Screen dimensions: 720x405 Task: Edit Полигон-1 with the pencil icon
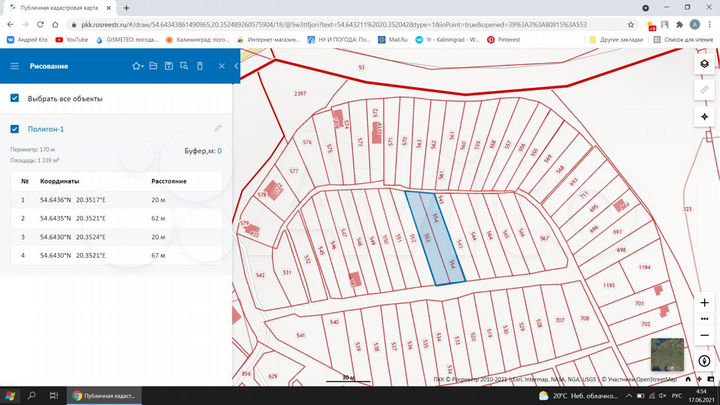[218, 128]
